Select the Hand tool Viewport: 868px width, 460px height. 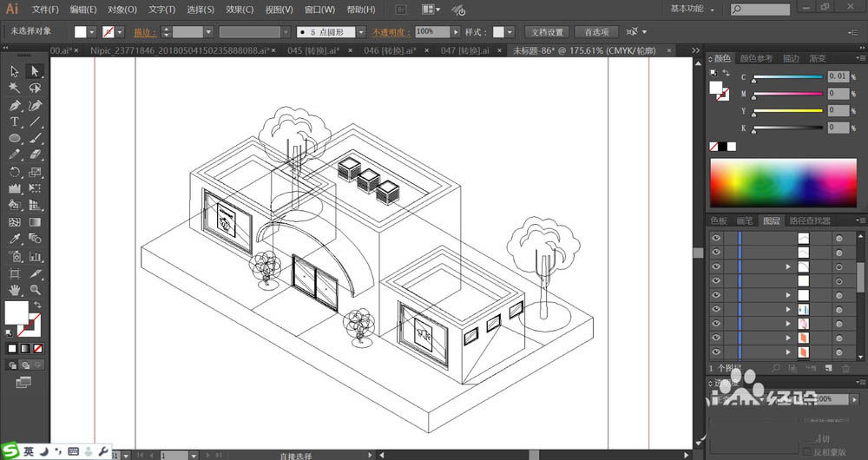tap(15, 290)
